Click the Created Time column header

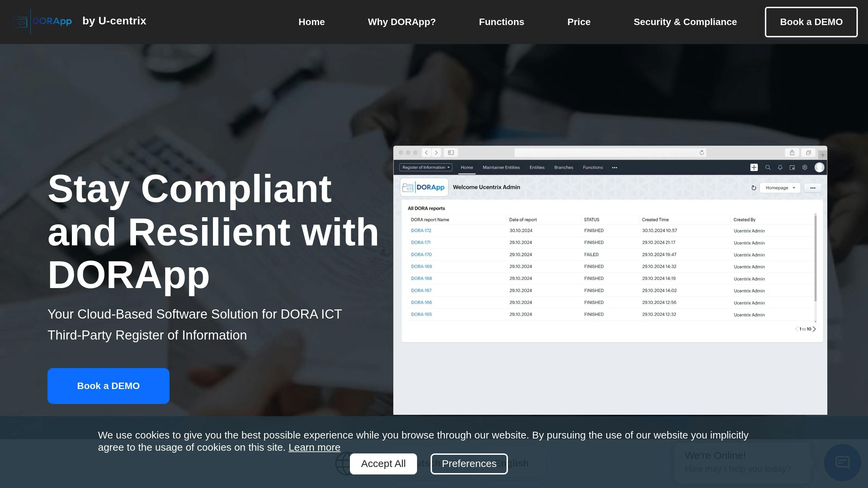pyautogui.click(x=655, y=220)
